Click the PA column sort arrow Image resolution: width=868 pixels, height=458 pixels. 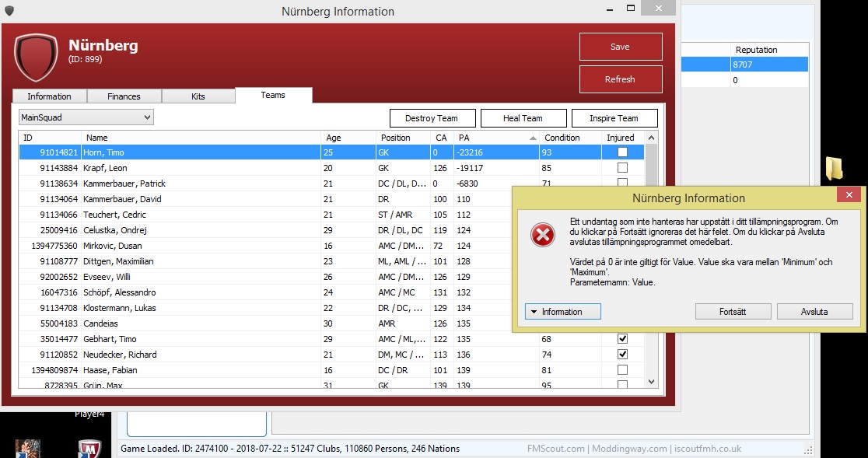(x=533, y=138)
